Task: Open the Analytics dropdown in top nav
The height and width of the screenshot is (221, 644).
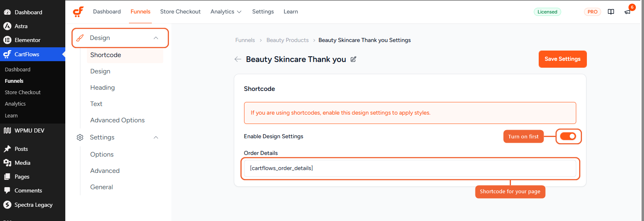Action: 226,12
